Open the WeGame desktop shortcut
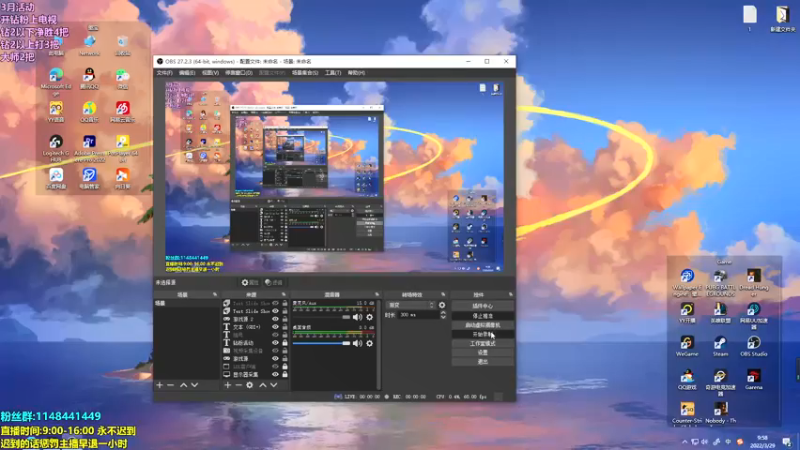The image size is (800, 450). [x=687, y=346]
